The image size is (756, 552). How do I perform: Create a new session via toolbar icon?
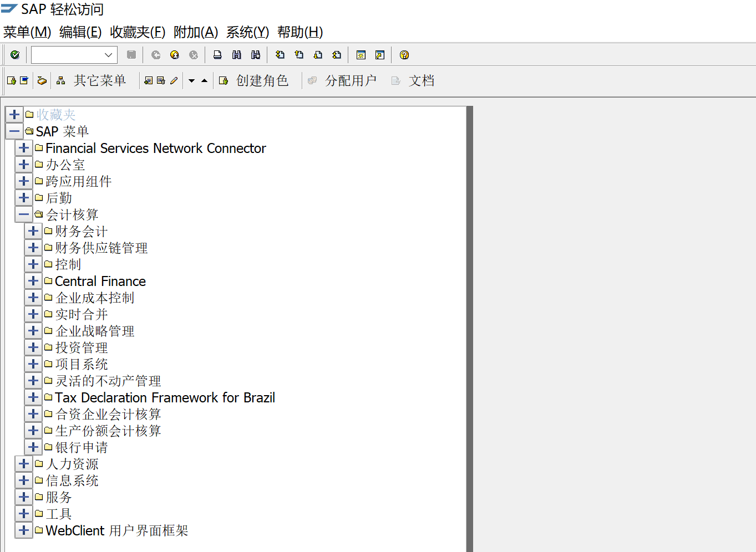click(361, 55)
